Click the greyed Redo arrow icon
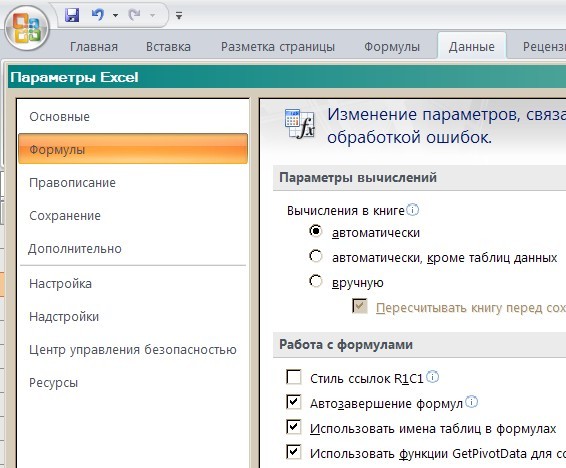This screenshot has width=566, height=468. click(x=135, y=15)
